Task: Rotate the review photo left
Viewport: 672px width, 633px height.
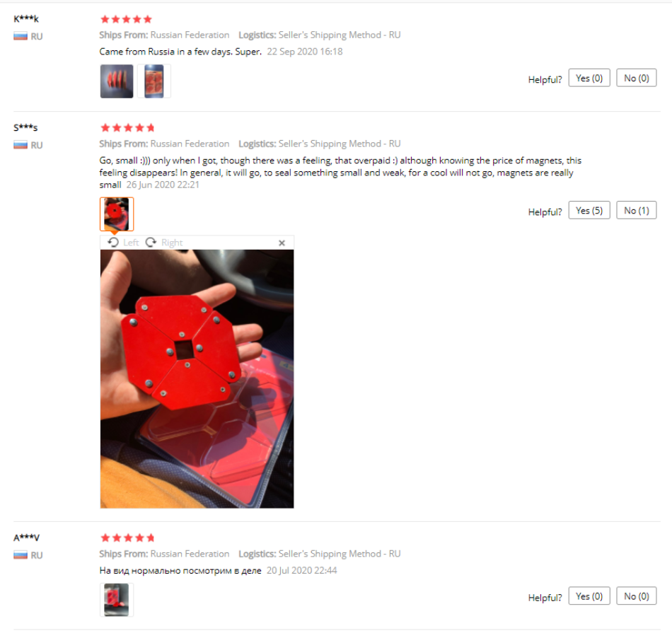Action: tap(123, 243)
